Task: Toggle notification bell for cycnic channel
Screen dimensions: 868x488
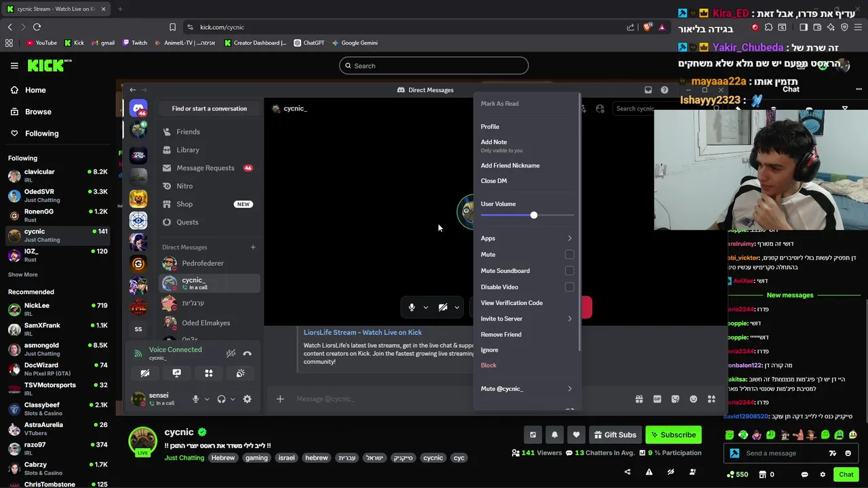Action: pos(555,435)
